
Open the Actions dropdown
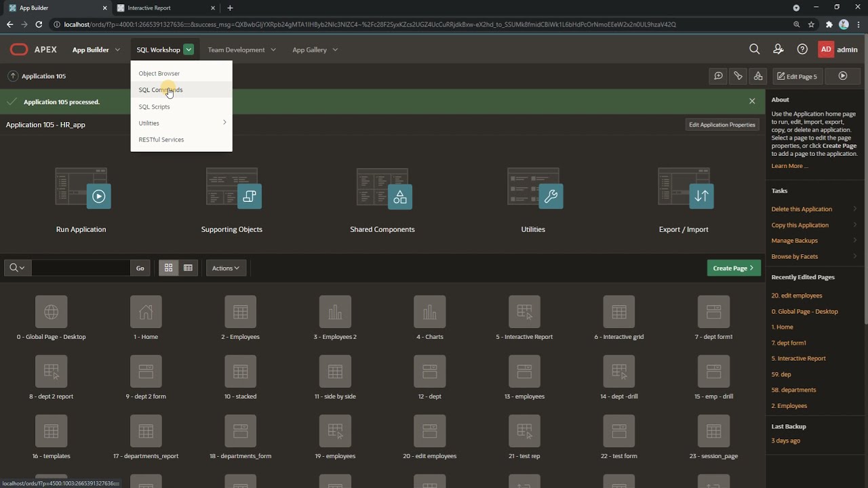point(226,268)
